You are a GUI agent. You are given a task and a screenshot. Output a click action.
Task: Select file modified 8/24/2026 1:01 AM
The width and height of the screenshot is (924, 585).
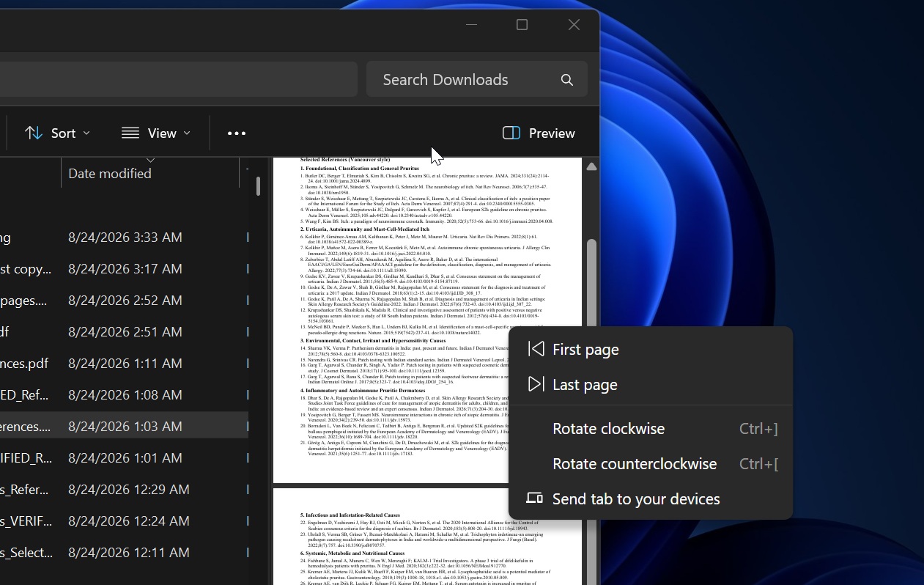[124, 457]
